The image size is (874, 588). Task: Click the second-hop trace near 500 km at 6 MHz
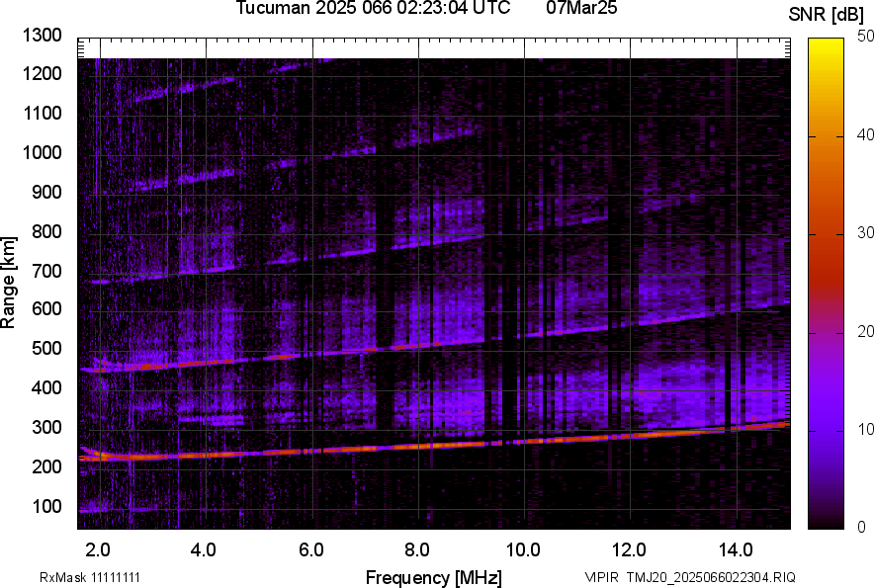(x=311, y=355)
